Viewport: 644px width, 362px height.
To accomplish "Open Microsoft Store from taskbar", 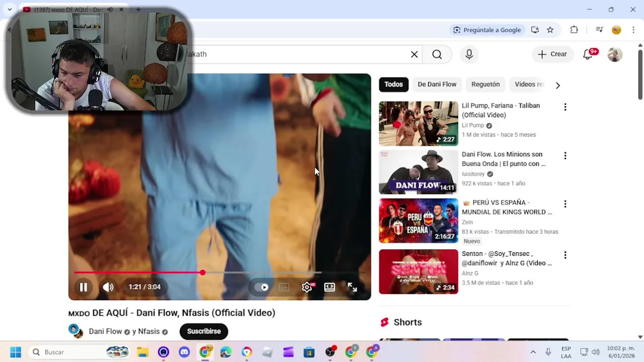I will 309,352.
